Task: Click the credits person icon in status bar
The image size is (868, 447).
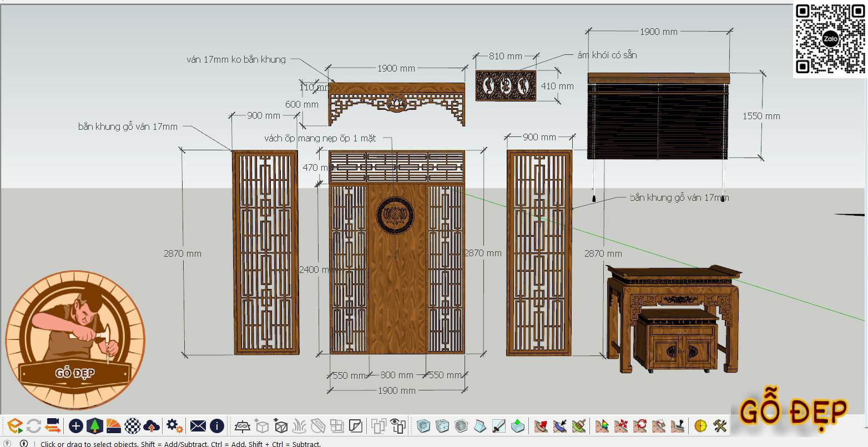Action: pos(24,443)
